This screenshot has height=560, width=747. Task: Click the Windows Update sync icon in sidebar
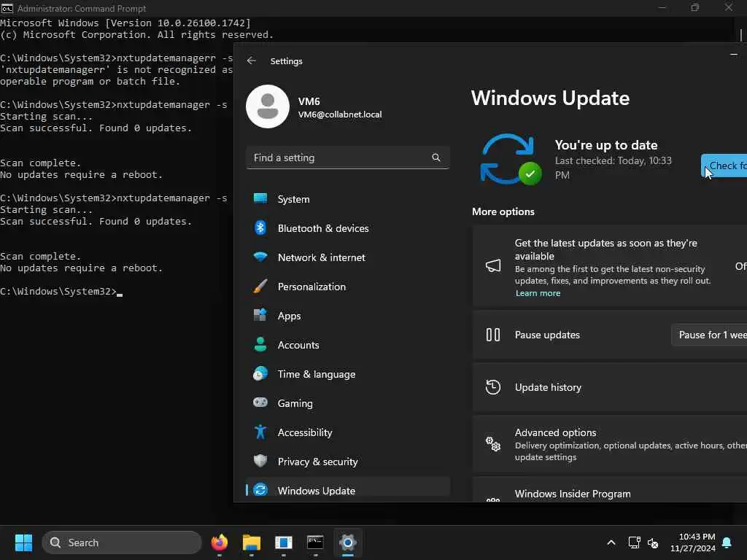click(x=260, y=490)
